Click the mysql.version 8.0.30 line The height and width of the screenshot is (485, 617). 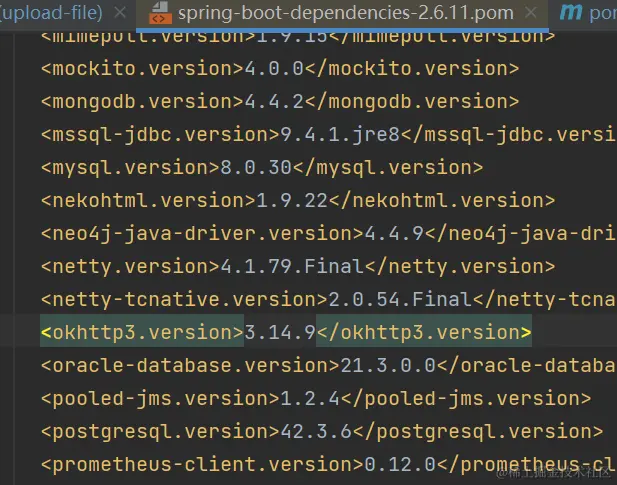point(262,168)
